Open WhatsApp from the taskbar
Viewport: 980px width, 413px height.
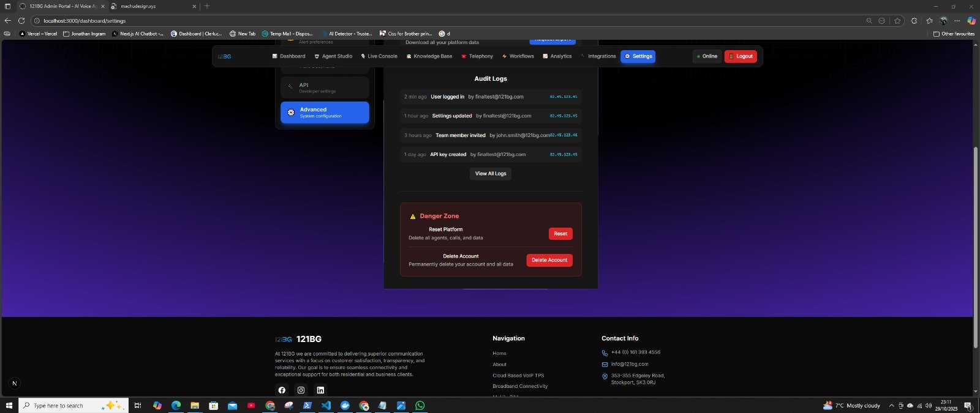point(420,405)
